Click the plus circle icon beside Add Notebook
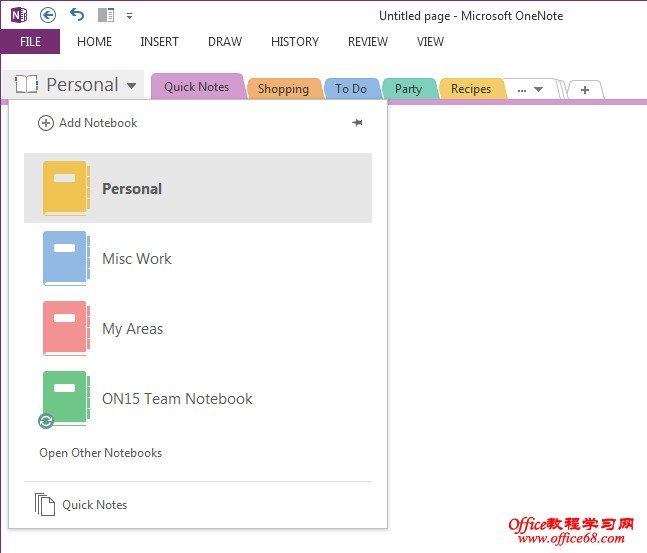Screen dimensions: 647x553 (46, 123)
